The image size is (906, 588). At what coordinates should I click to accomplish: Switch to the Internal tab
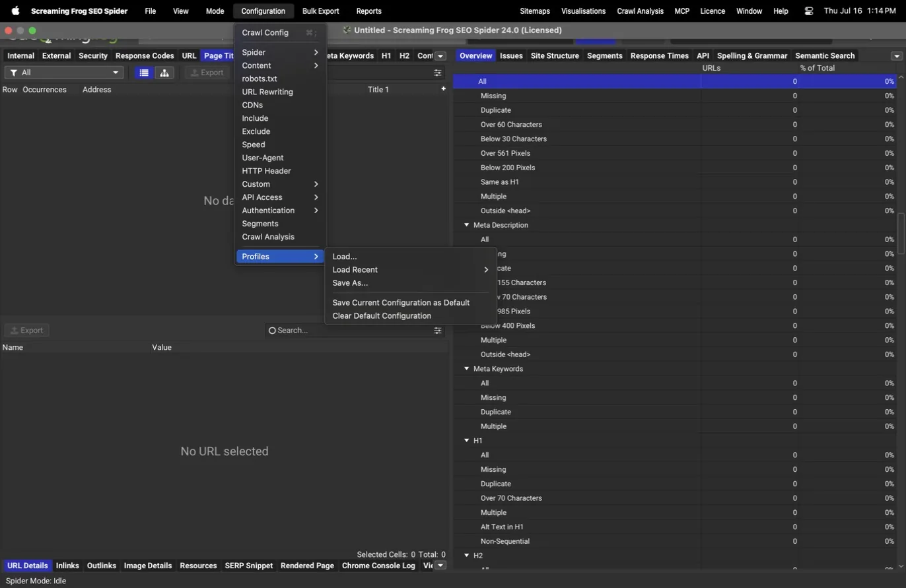pos(20,56)
